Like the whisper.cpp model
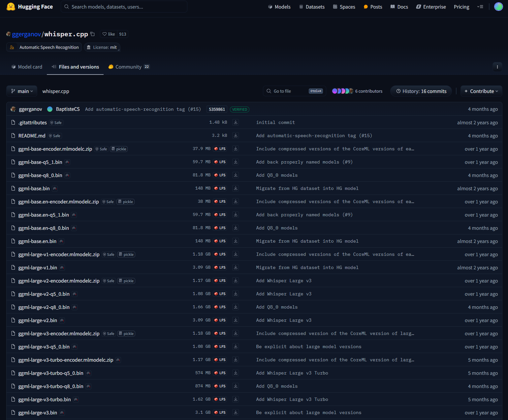Screen dimensions: 508x420 (109, 34)
